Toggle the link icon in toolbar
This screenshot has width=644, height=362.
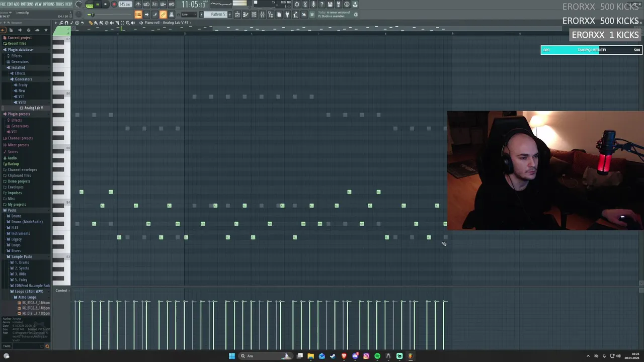(x=163, y=15)
